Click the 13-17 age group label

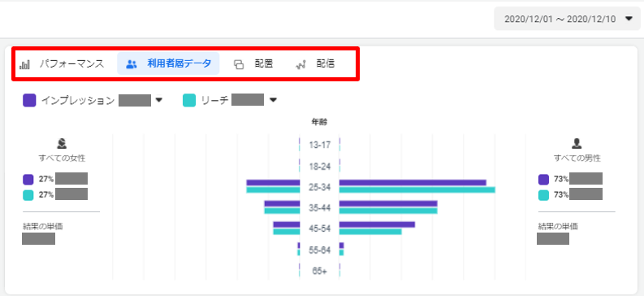coord(319,145)
